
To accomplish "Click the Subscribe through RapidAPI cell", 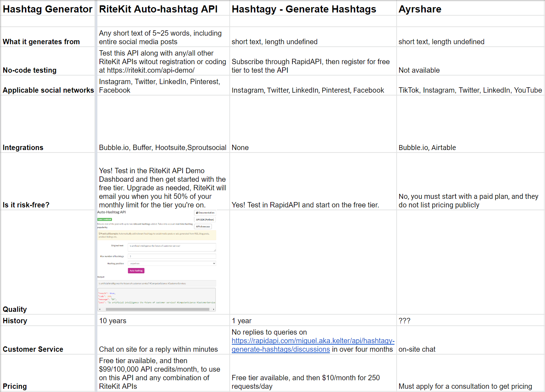I will pos(313,61).
